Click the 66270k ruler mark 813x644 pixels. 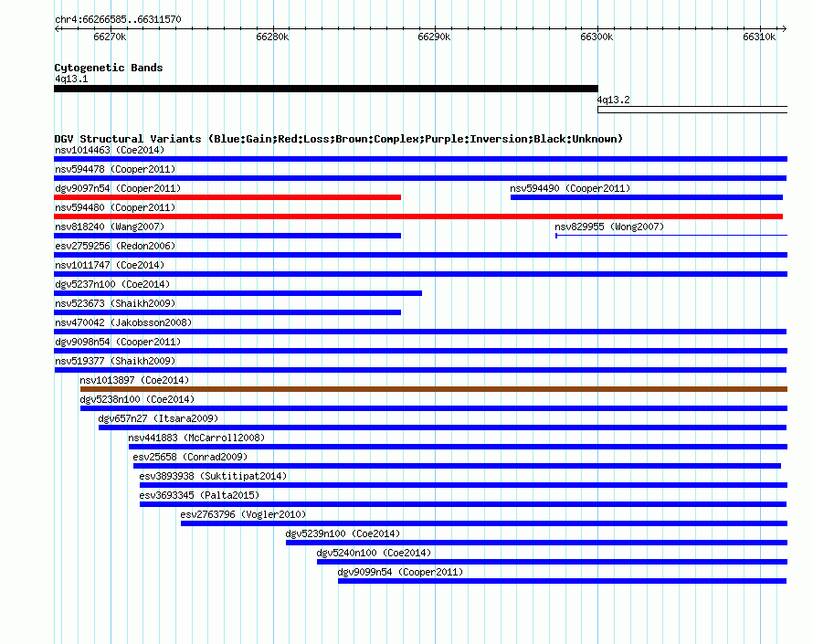click(110, 37)
